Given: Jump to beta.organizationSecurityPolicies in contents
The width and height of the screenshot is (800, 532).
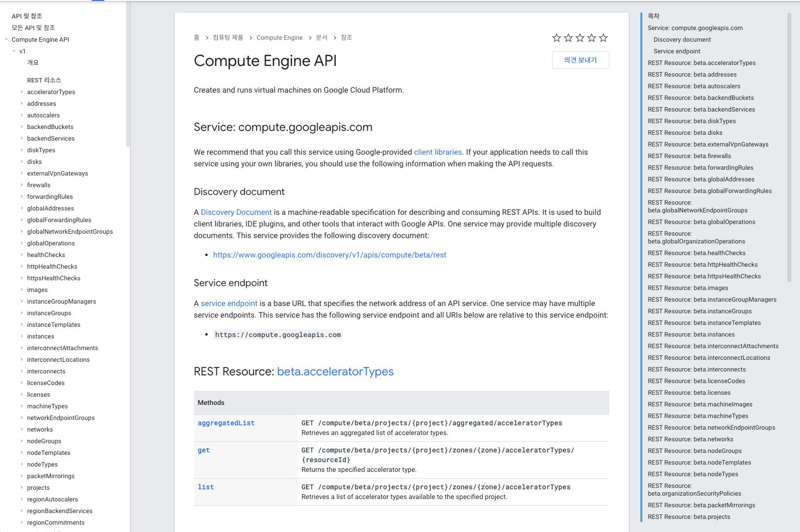Looking at the screenshot, I should (x=695, y=490).
